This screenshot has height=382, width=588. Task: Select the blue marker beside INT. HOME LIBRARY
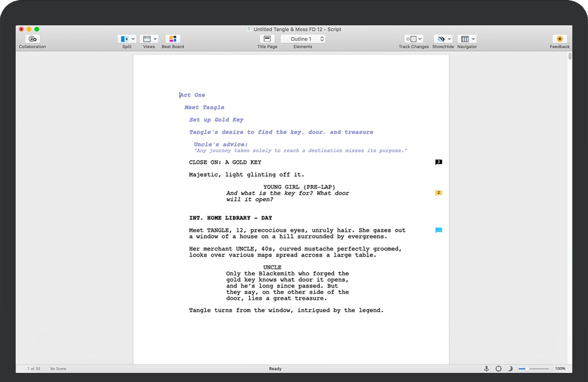pyautogui.click(x=438, y=230)
